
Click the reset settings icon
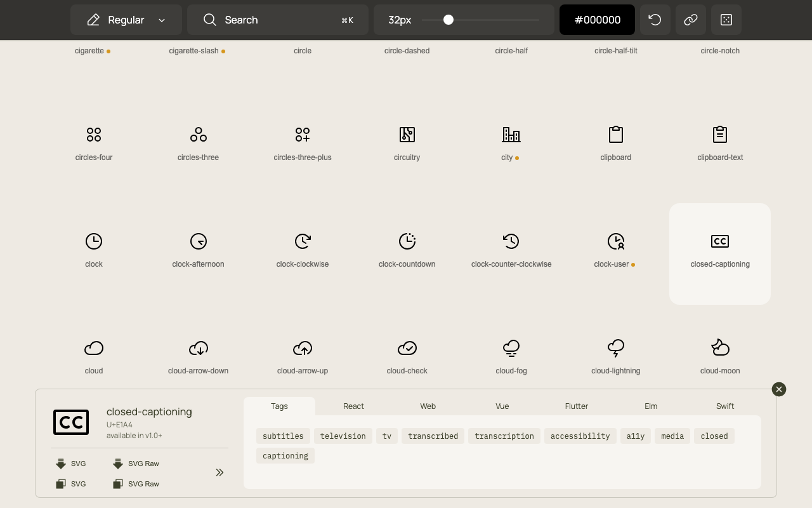[x=655, y=20]
